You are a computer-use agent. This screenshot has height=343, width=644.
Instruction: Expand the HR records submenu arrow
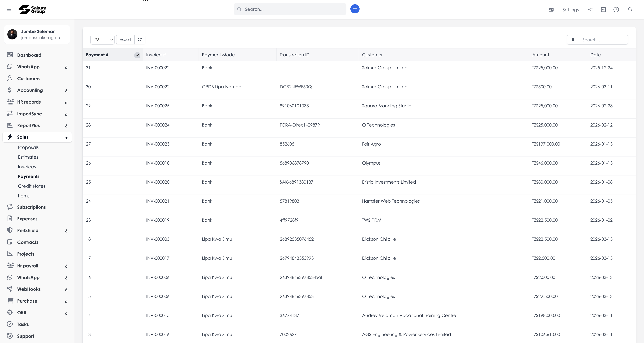pos(66,102)
